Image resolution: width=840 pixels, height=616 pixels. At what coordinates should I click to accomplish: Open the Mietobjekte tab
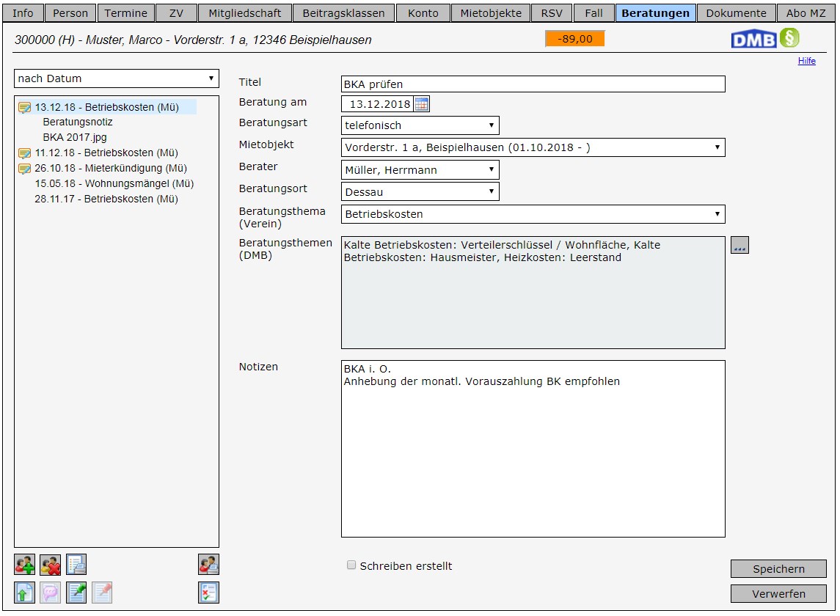click(x=491, y=13)
